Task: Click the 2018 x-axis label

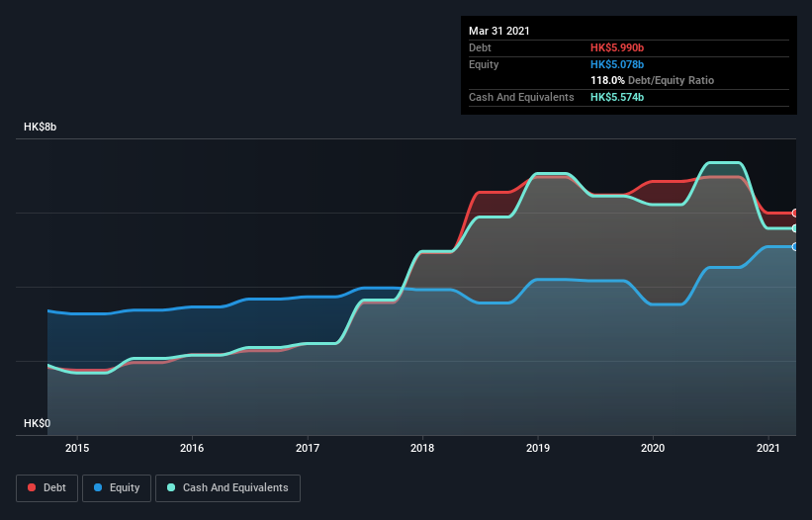Action: pos(422,448)
